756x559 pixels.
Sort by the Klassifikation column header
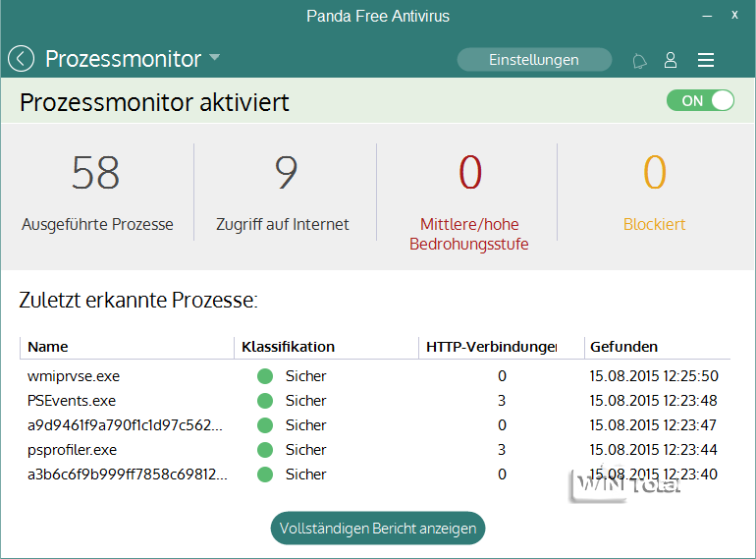289,347
